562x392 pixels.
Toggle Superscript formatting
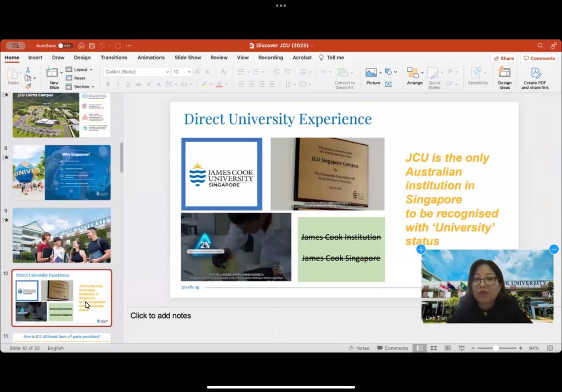149,84
